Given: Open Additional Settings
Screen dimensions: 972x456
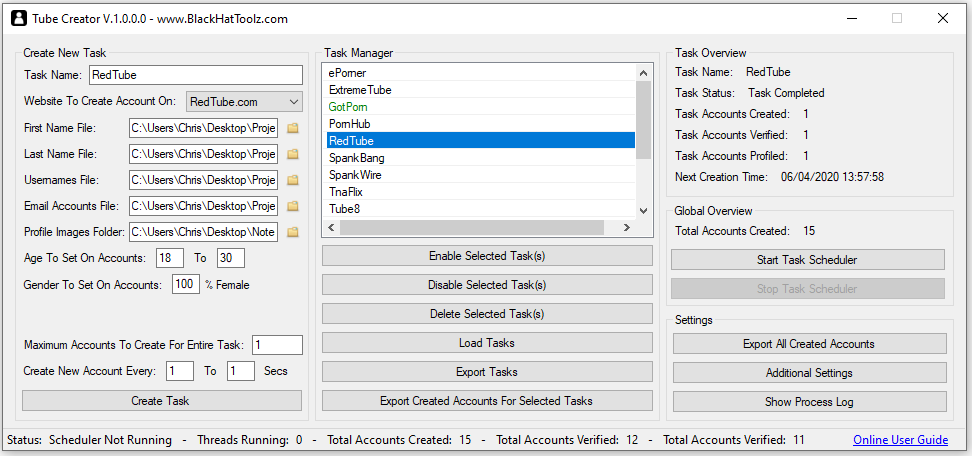Looking at the screenshot, I should (808, 373).
